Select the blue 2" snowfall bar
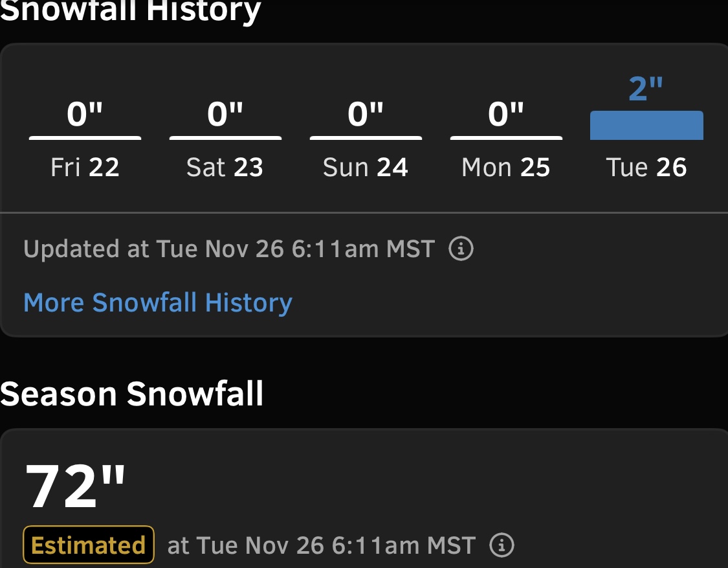 (x=646, y=125)
